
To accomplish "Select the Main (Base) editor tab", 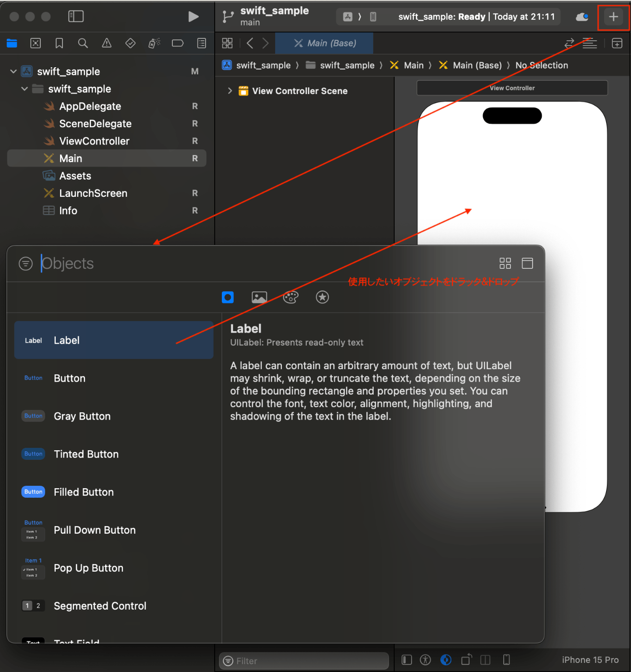I will 325,43.
